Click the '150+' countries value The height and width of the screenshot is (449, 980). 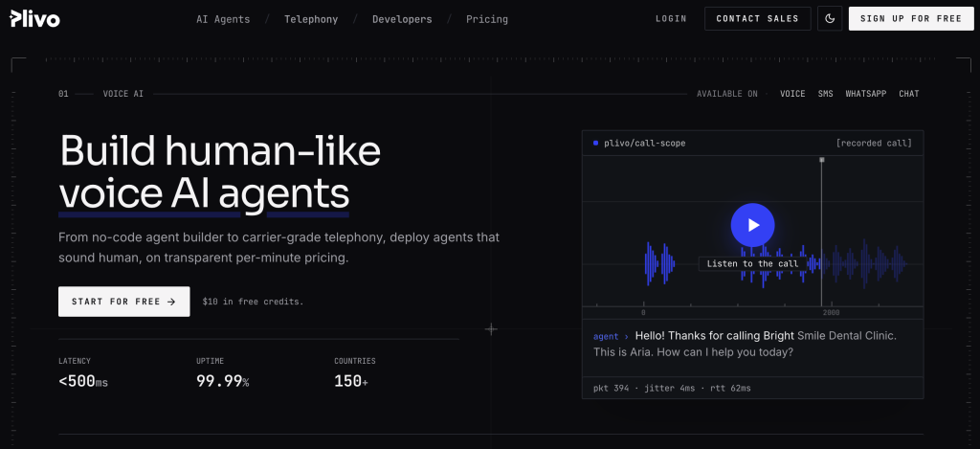tap(350, 381)
